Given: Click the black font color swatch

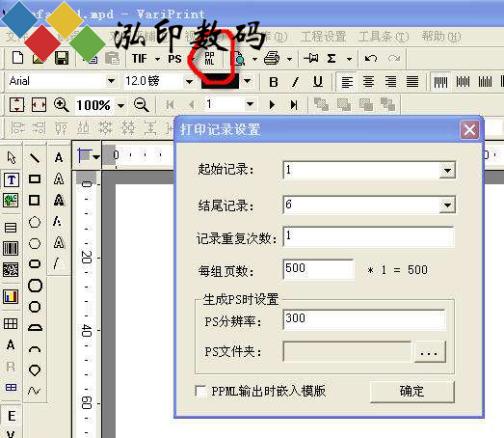Looking at the screenshot, I should click(x=220, y=81).
